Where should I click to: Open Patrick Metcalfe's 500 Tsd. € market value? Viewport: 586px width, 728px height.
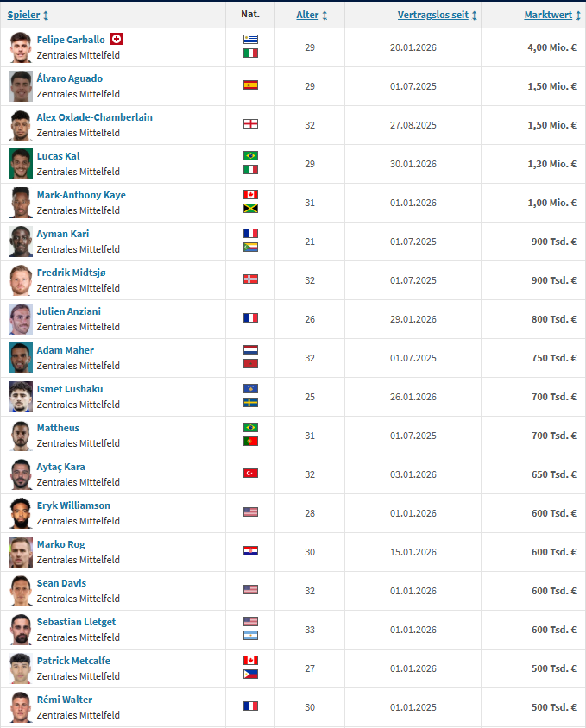(x=552, y=668)
